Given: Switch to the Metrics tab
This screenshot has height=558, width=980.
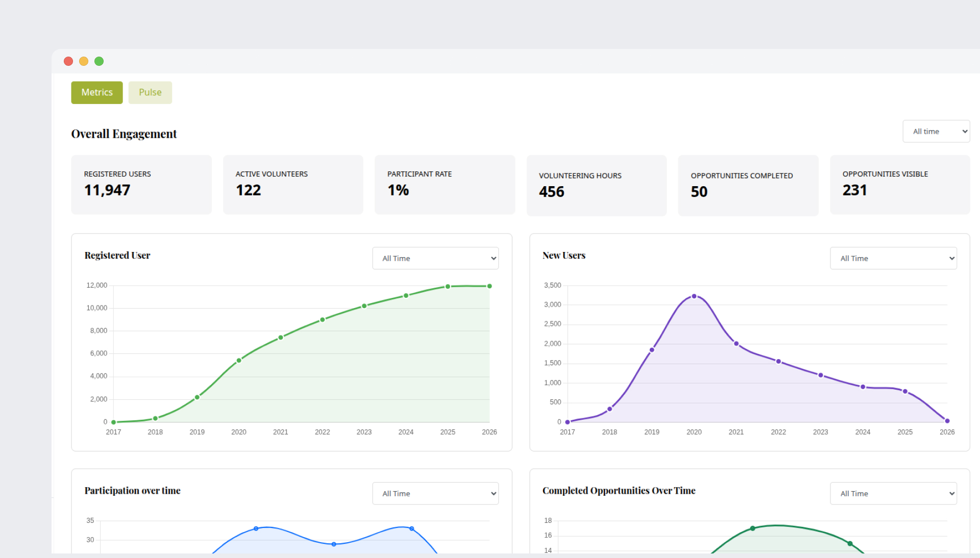Looking at the screenshot, I should tap(96, 92).
